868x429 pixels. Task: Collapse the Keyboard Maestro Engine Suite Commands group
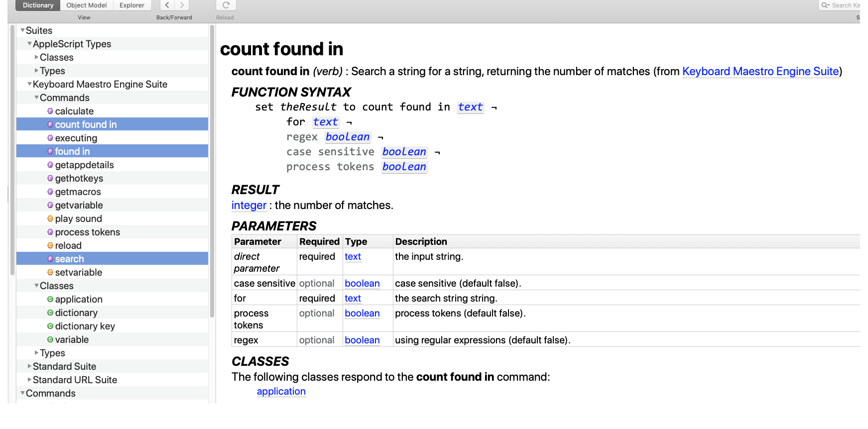tap(36, 98)
